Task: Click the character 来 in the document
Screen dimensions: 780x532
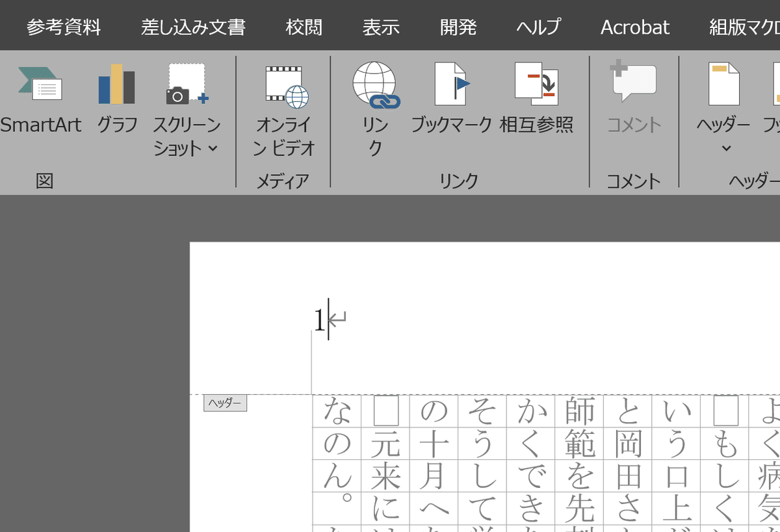Action: click(385, 476)
